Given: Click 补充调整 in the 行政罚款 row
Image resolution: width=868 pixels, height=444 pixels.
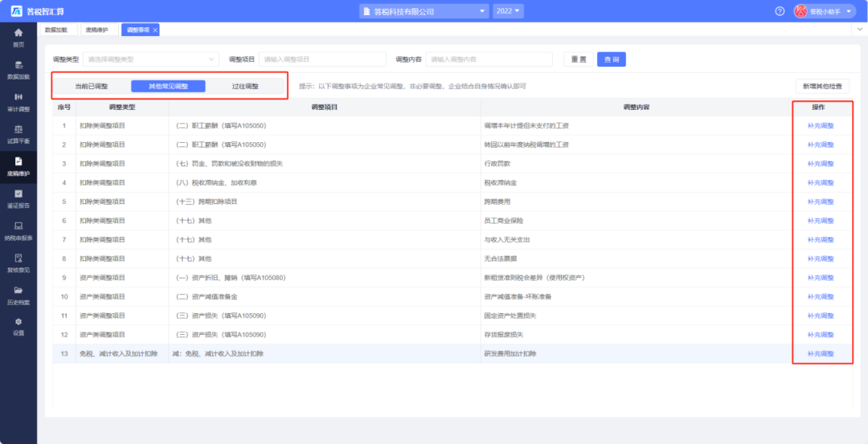Looking at the screenshot, I should tap(821, 164).
